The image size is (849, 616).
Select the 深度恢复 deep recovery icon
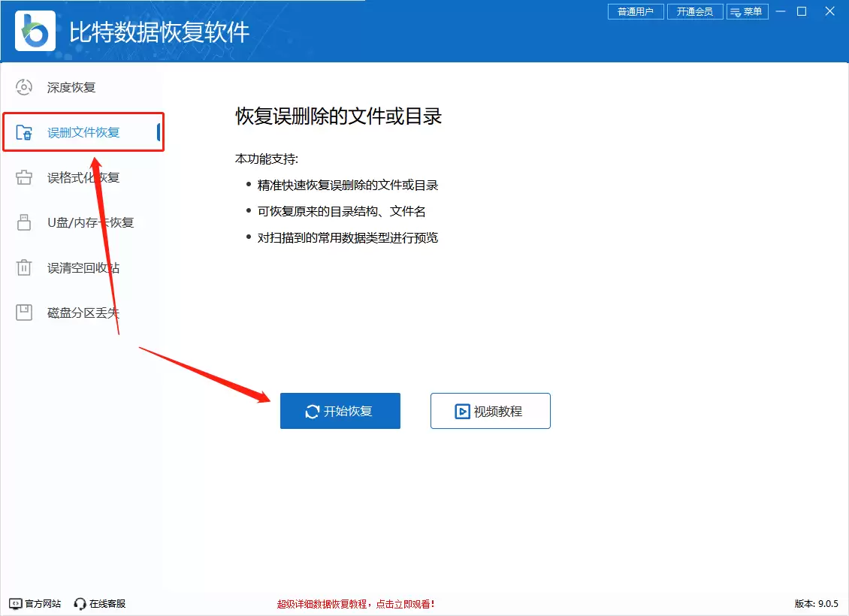pyautogui.click(x=23, y=87)
